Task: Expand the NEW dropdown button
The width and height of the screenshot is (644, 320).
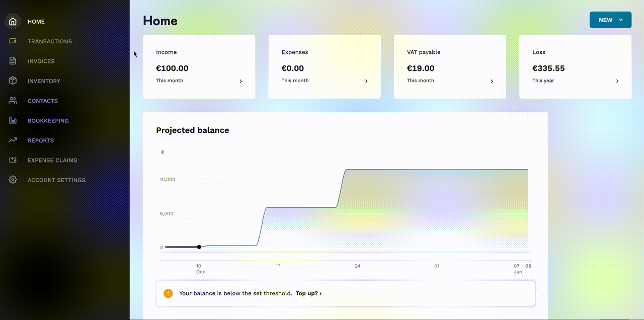Action: tap(610, 20)
